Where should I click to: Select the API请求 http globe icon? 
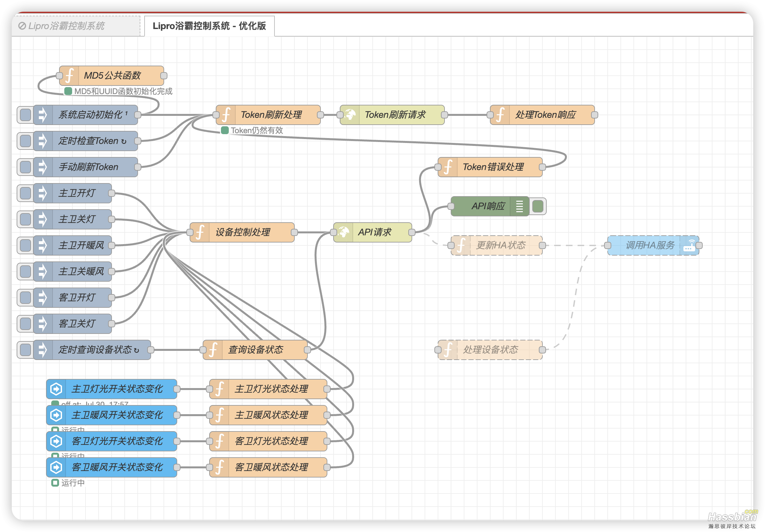343,232
